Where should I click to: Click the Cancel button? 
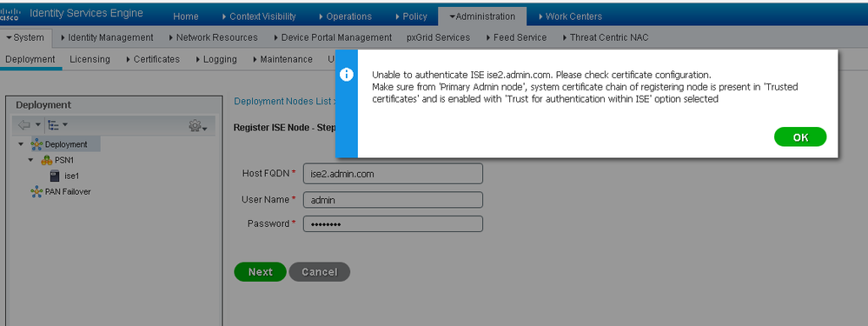pyautogui.click(x=320, y=272)
